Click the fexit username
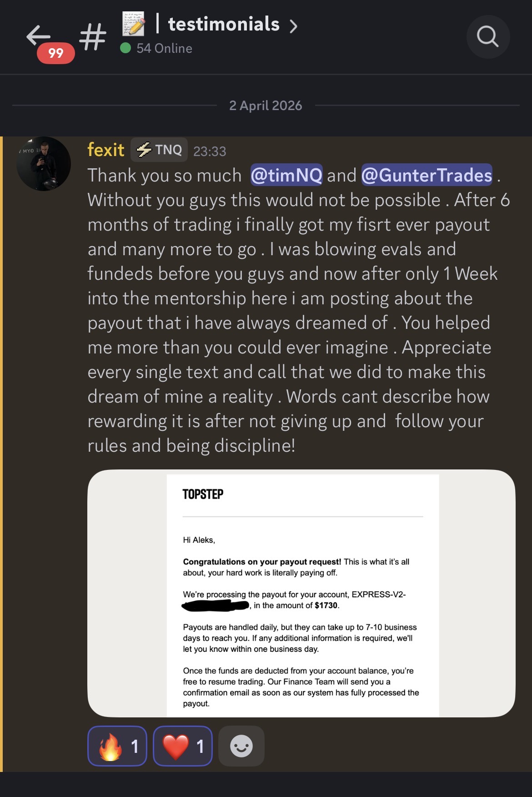This screenshot has width=532, height=797. pyautogui.click(x=105, y=150)
